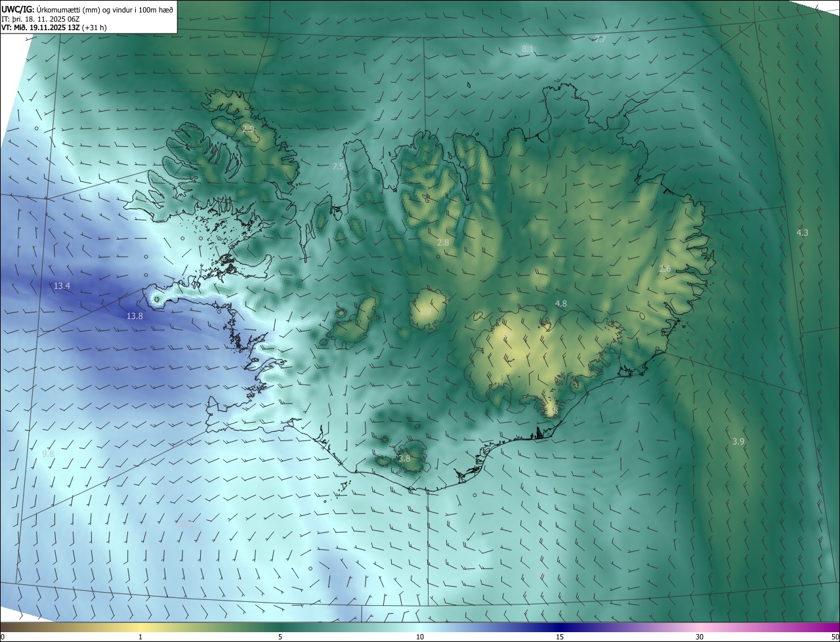Select the 2.6 value label in east Iceland
This screenshot has width=840, height=642.
(x=665, y=269)
